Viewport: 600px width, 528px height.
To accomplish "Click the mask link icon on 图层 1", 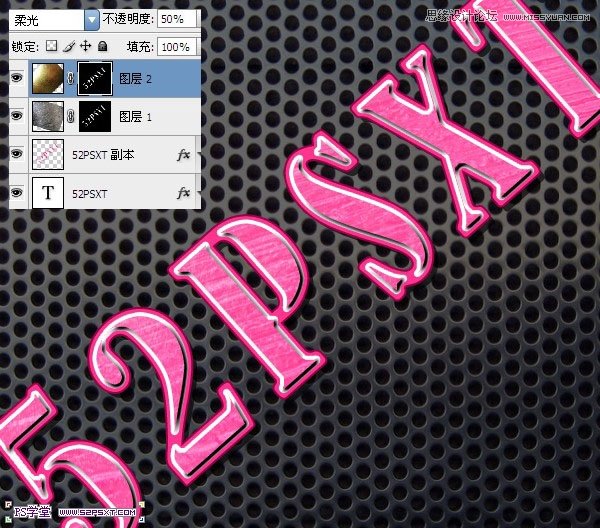I will point(71,118).
